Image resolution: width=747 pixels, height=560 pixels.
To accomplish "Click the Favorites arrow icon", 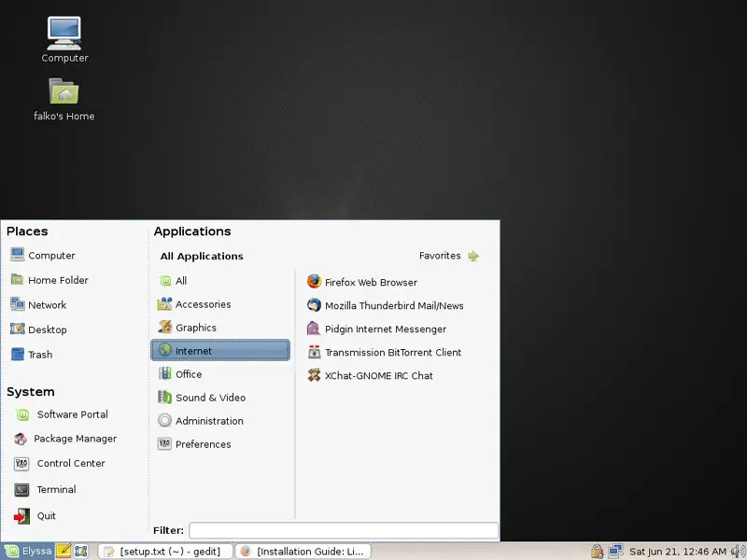I will tap(473, 256).
